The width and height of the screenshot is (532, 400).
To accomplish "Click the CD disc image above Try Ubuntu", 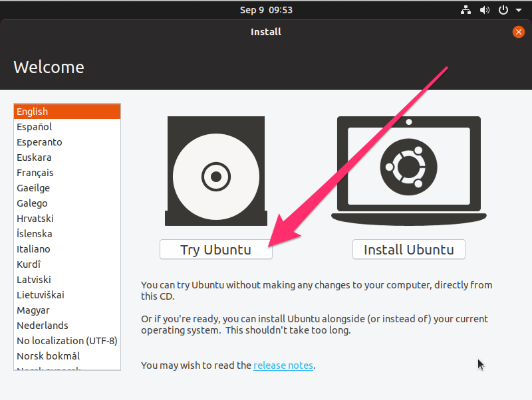I will (x=216, y=171).
